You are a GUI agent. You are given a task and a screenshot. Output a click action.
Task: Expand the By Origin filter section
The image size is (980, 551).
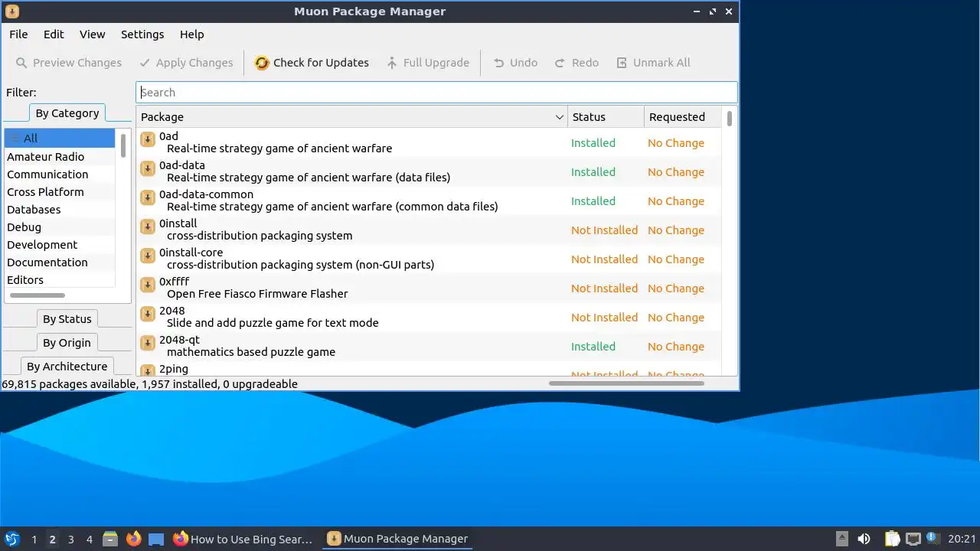coord(67,343)
